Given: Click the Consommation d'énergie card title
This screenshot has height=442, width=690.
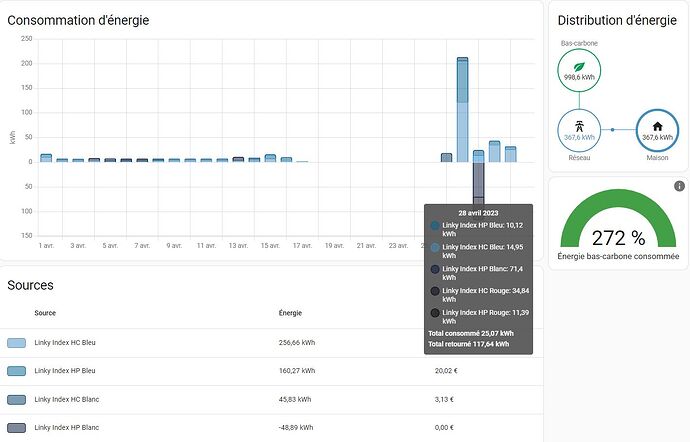Looking at the screenshot, I should pyautogui.click(x=78, y=20).
